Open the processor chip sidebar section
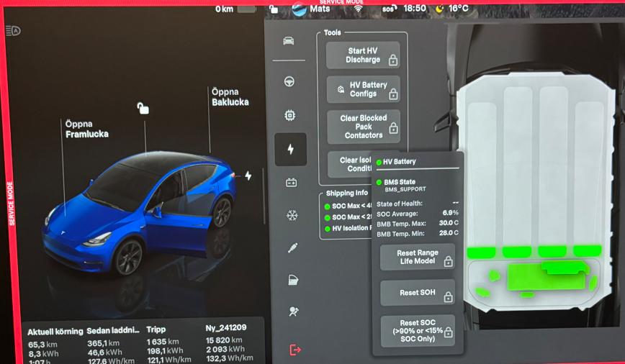Screen dimensions: 625x364 [290, 115]
